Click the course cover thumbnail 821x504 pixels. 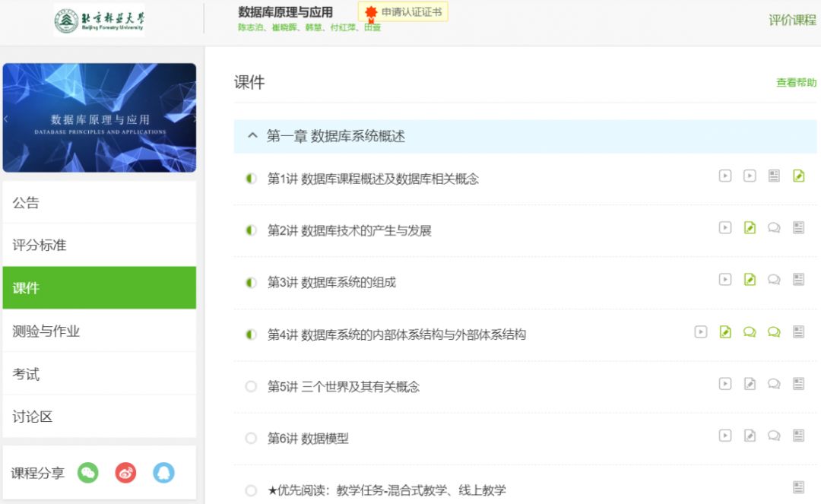tap(100, 119)
